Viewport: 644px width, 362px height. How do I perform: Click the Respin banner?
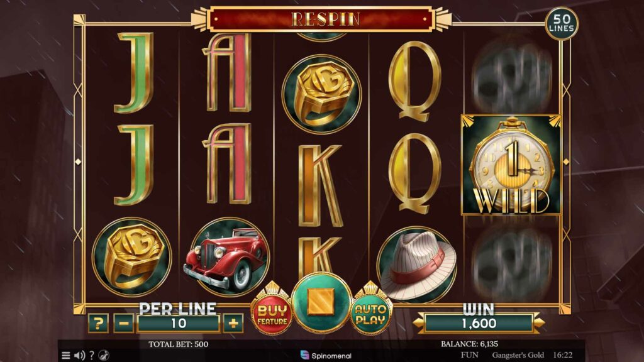(x=321, y=19)
